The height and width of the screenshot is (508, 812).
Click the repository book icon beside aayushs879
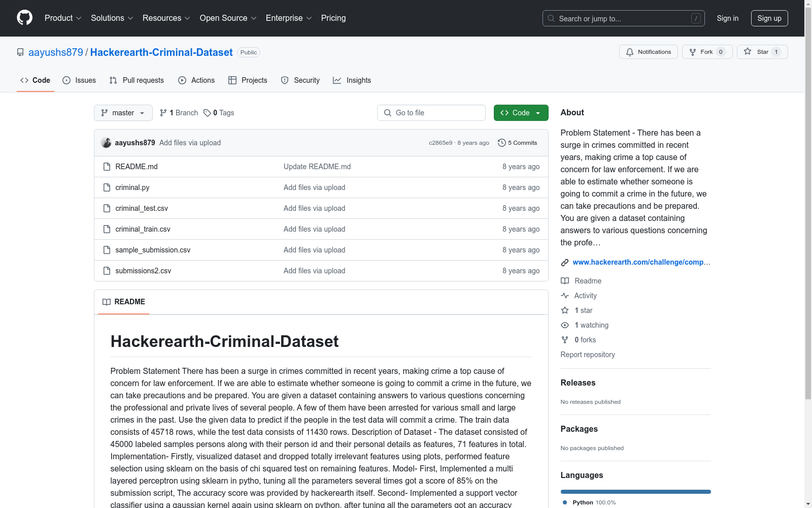pyautogui.click(x=20, y=52)
